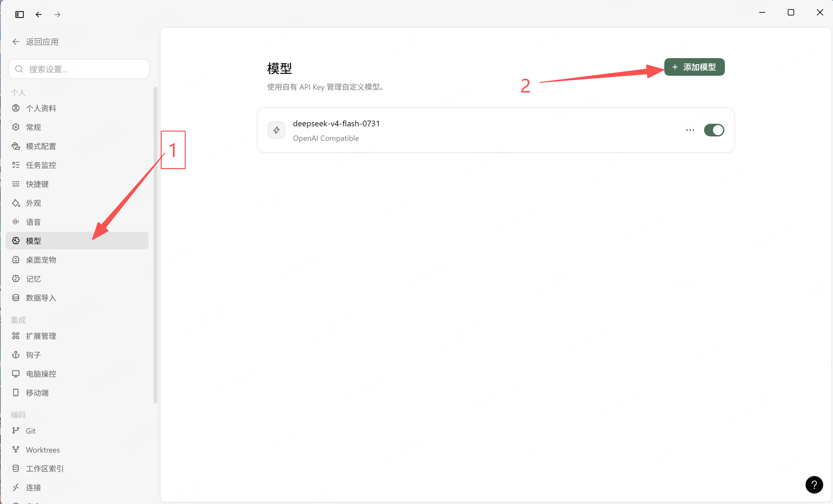
Task: Click the 快捷键 keyboard icon
Action: [16, 184]
